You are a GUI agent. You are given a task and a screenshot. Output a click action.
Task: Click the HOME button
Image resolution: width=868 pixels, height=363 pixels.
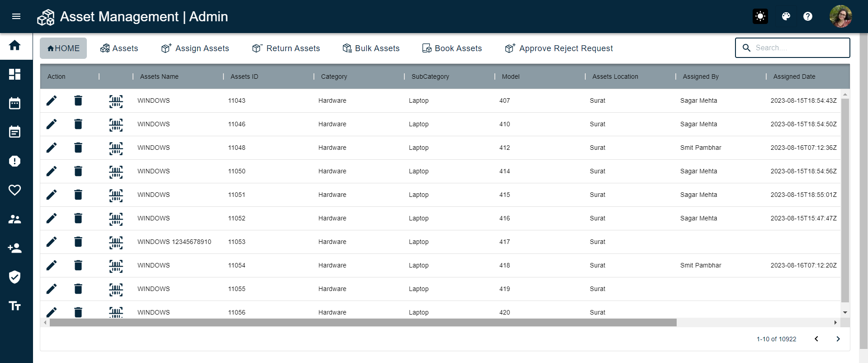(x=63, y=48)
